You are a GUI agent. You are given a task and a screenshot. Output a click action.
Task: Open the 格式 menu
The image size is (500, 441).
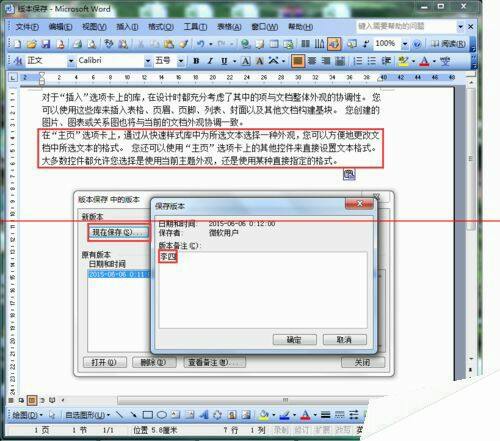pos(161,27)
